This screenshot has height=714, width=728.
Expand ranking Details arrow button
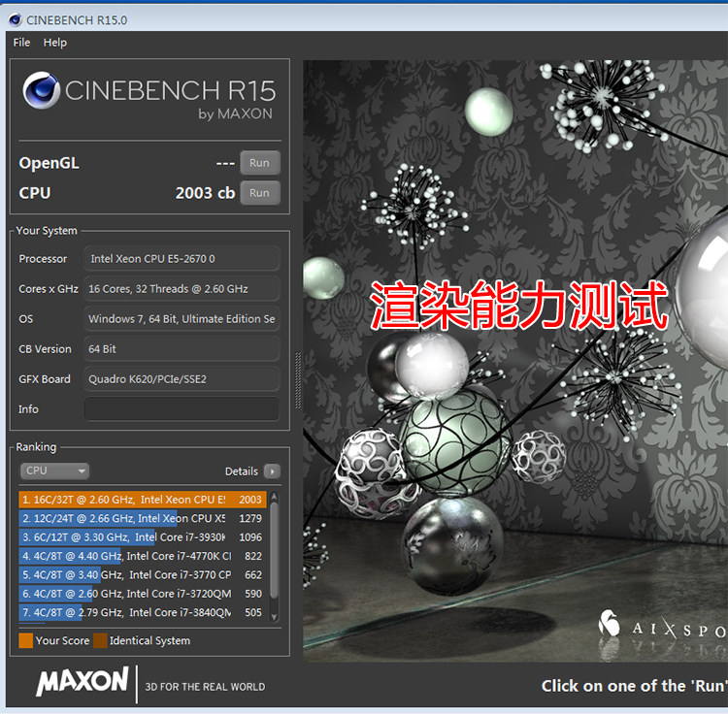click(x=272, y=471)
